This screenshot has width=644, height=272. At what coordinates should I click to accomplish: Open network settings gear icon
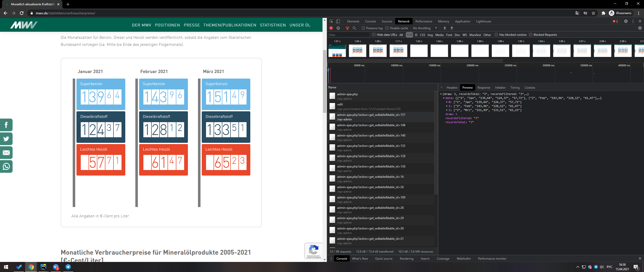[x=640, y=28]
